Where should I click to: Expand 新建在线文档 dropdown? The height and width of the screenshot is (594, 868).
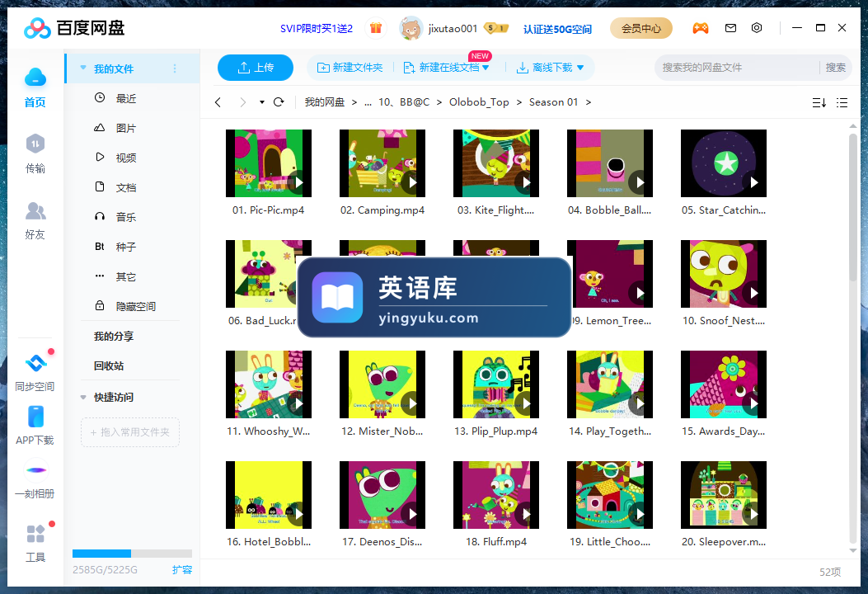[x=486, y=68]
